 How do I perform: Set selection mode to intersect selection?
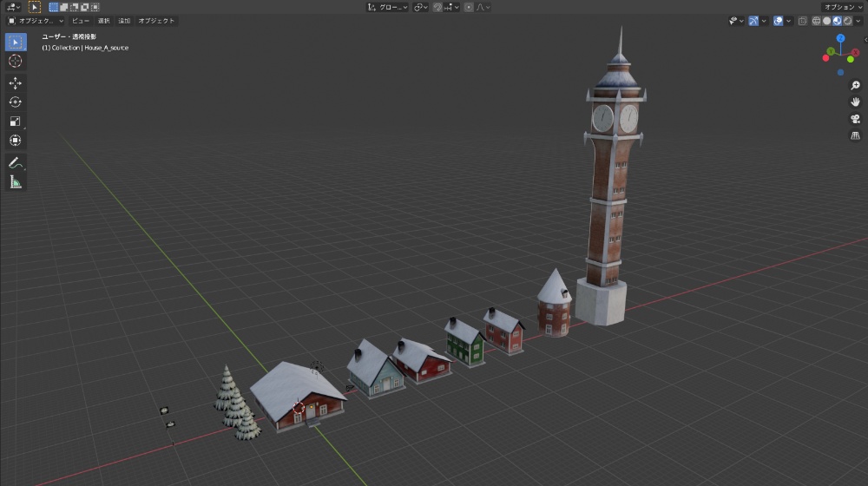click(95, 7)
